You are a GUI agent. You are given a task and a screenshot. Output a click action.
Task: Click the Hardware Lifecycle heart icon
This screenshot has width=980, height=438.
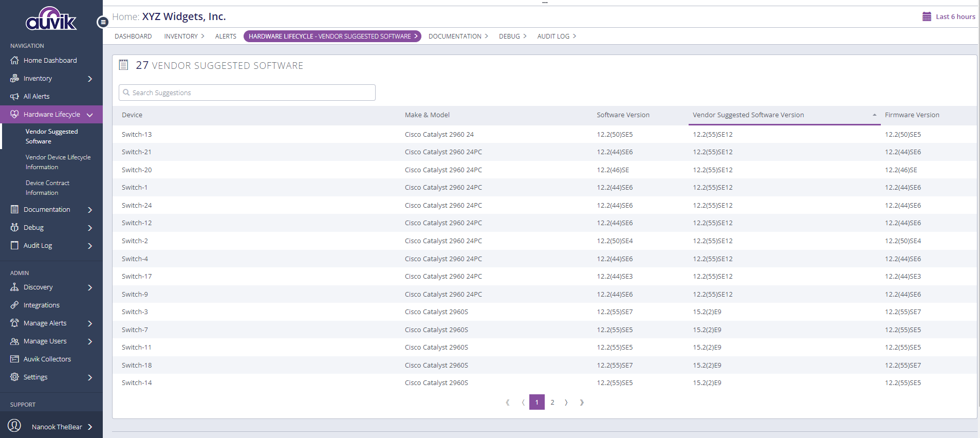tap(14, 114)
